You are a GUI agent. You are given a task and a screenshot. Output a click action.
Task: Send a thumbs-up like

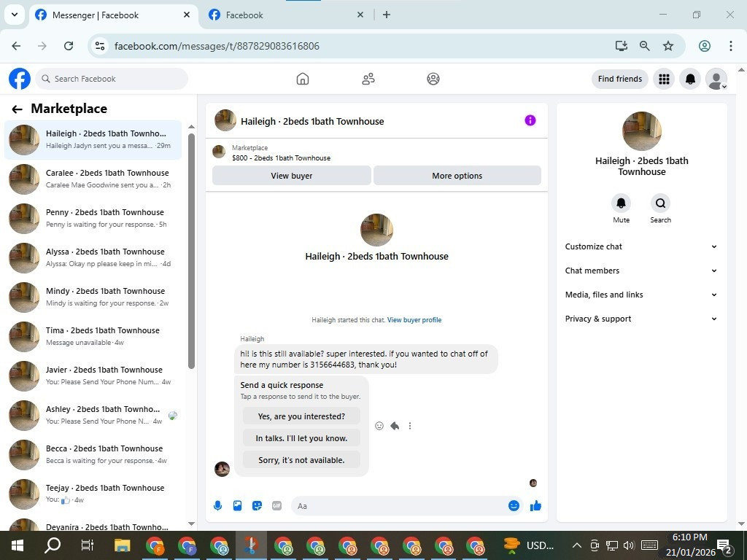(535, 506)
